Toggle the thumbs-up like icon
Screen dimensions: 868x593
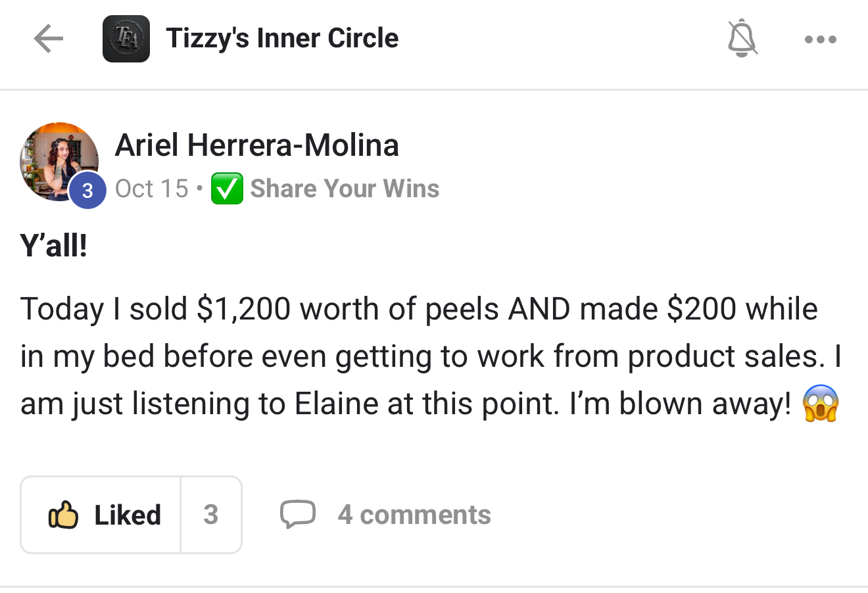(64, 515)
